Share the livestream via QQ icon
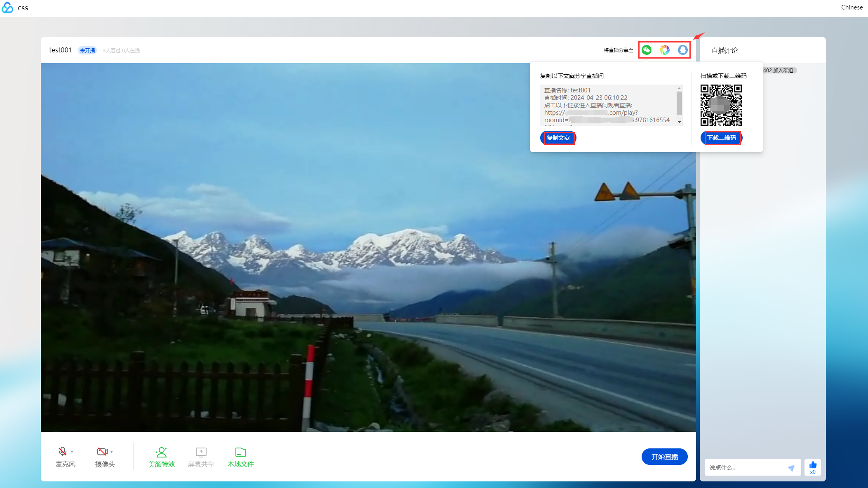The image size is (868, 488). 682,50
